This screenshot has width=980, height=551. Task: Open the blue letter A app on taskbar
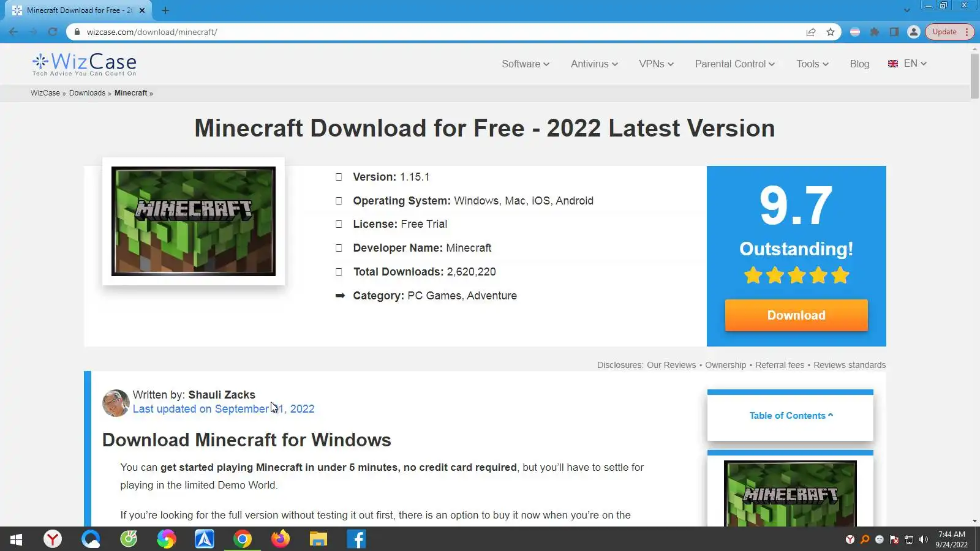(x=205, y=539)
